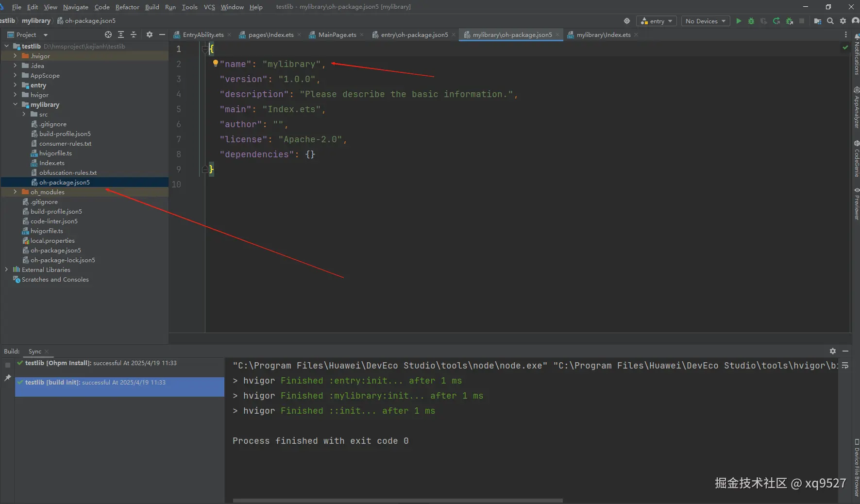Expand the oh_modules folder

point(15,192)
